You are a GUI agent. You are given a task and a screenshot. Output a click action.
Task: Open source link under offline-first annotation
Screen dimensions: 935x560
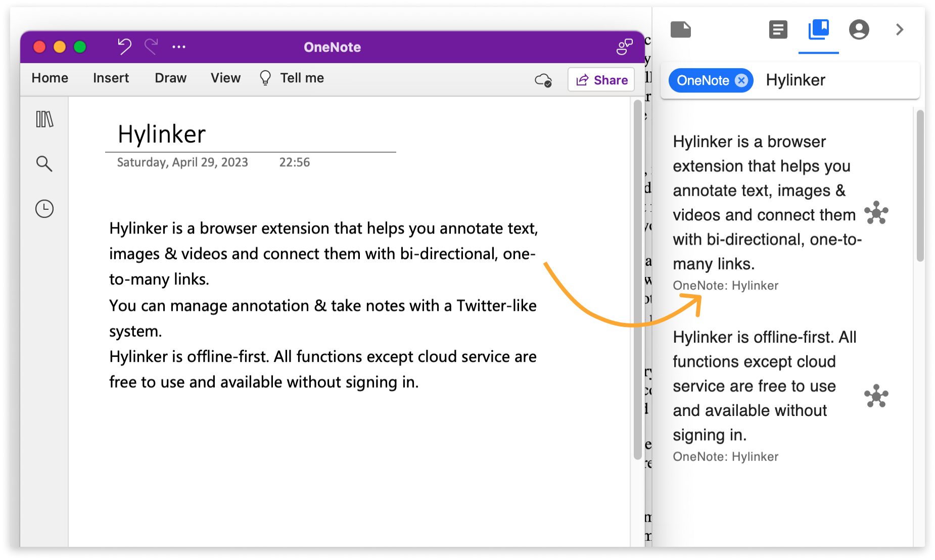[725, 457]
